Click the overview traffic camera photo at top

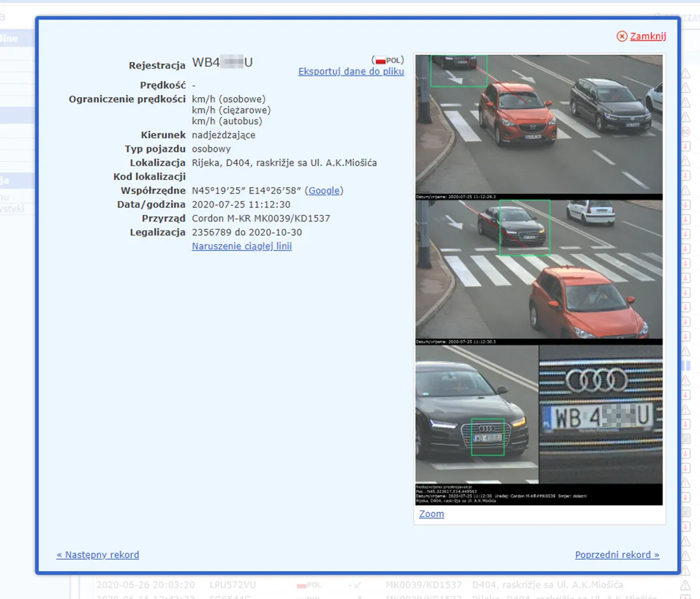[x=540, y=123]
